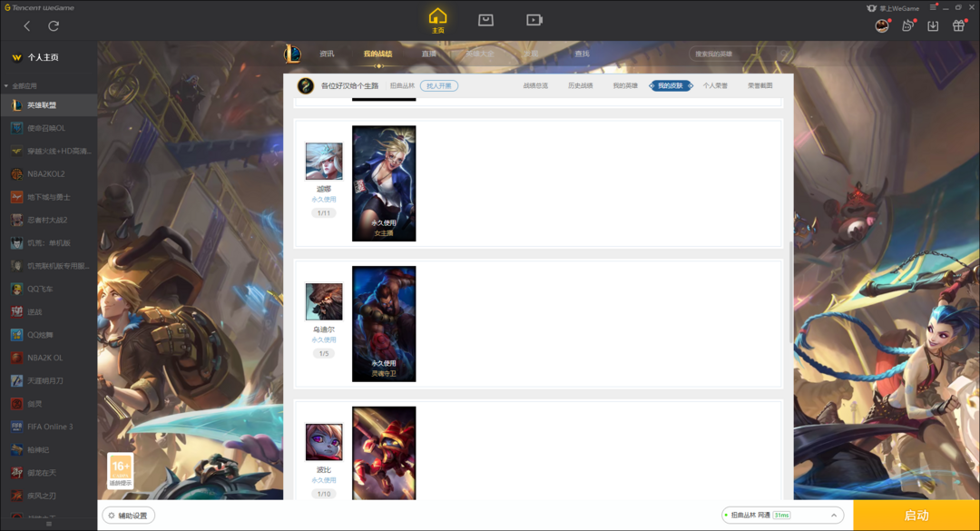The image size is (980, 531).
Task: Open the user avatar in top right
Action: [x=882, y=25]
